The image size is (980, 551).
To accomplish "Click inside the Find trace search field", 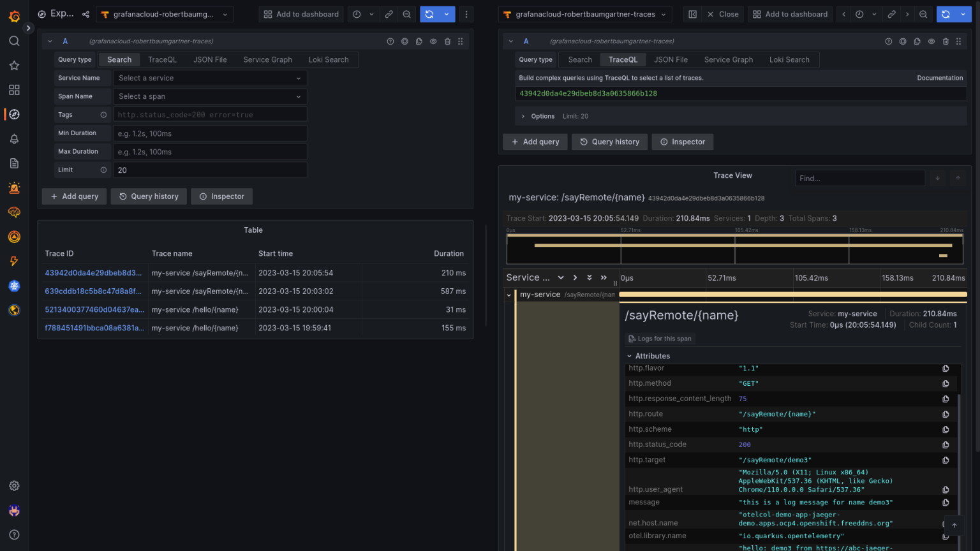I will point(859,178).
